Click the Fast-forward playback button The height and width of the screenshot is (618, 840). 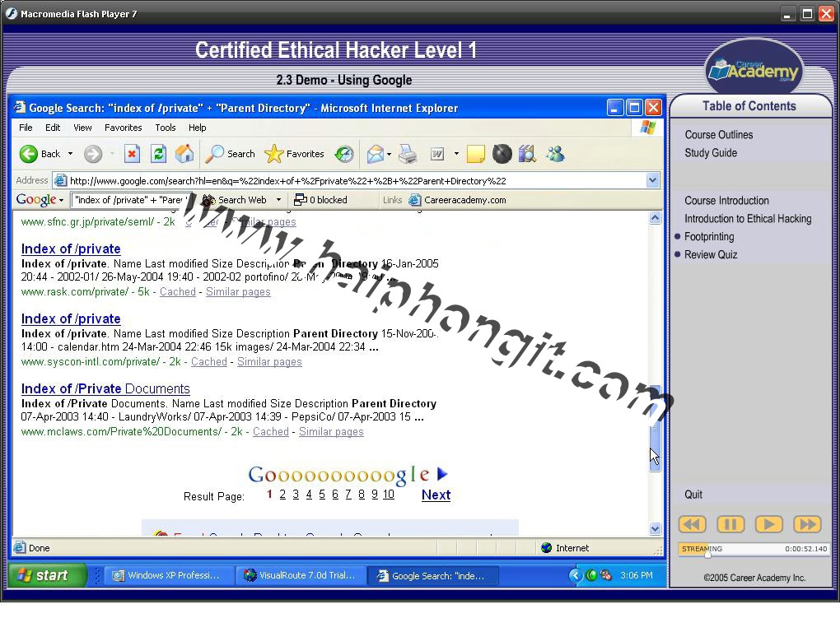click(x=807, y=524)
